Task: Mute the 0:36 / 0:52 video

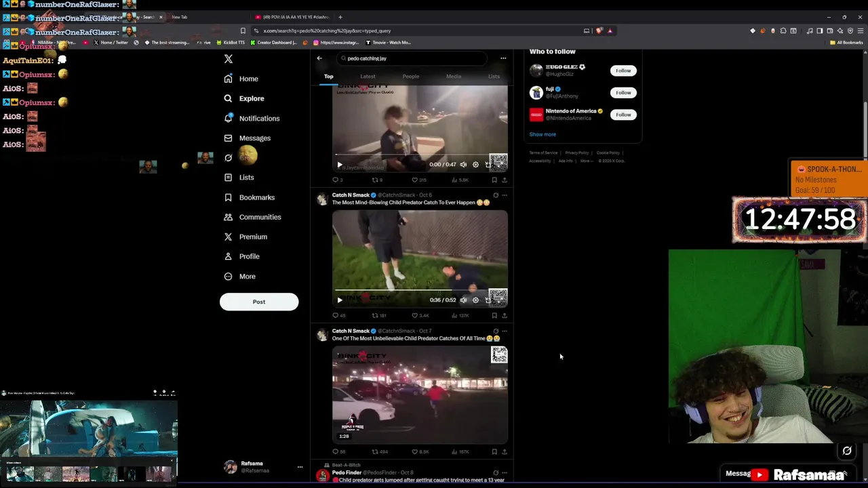Action: point(463,300)
